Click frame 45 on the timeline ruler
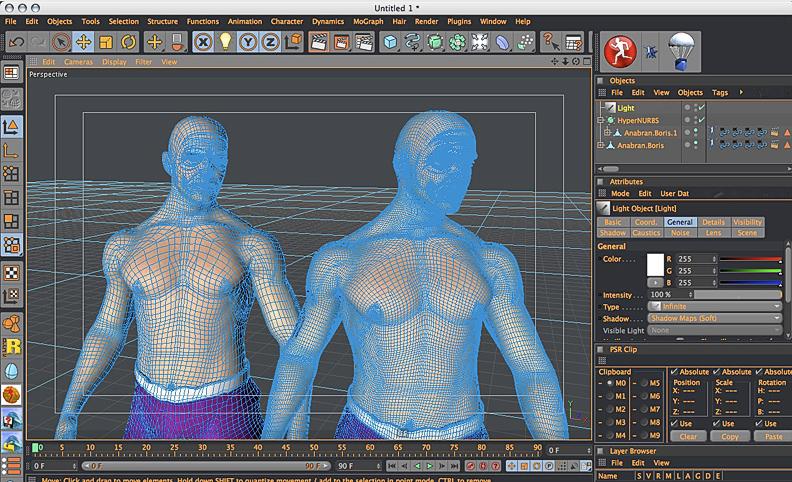Image resolution: width=792 pixels, height=482 pixels. tap(286, 447)
